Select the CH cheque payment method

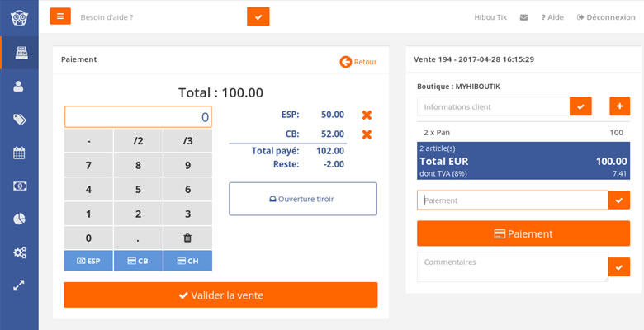coord(187,261)
